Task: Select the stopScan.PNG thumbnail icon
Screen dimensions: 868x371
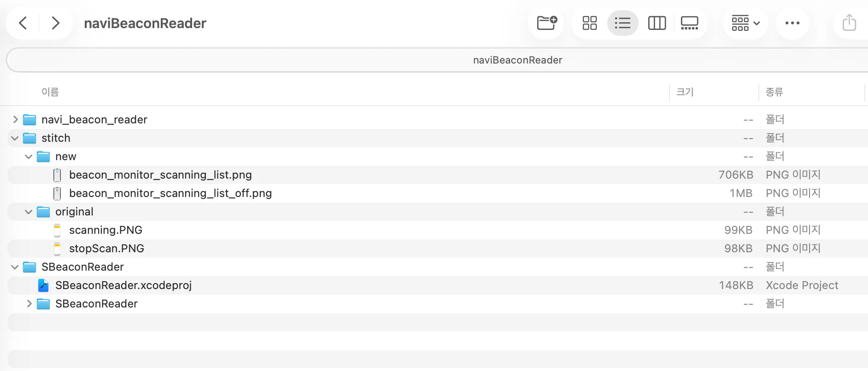Action: click(x=57, y=249)
